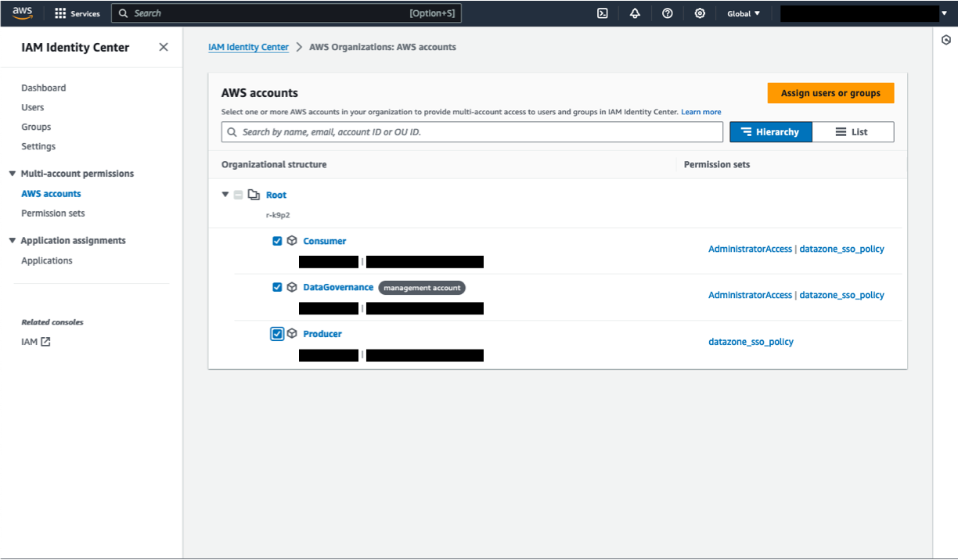Viewport: 958px width, 560px height.
Task: Click the Organizational structure column header
Action: pyautogui.click(x=274, y=164)
